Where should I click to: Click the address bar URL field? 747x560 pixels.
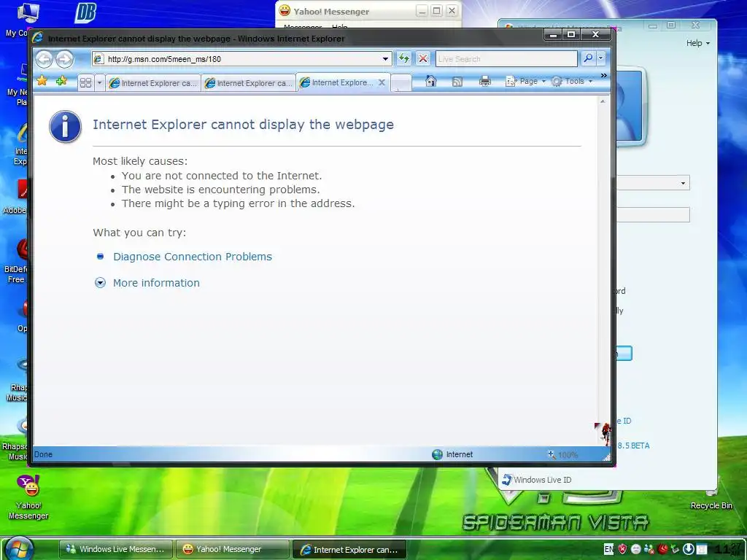click(x=242, y=59)
